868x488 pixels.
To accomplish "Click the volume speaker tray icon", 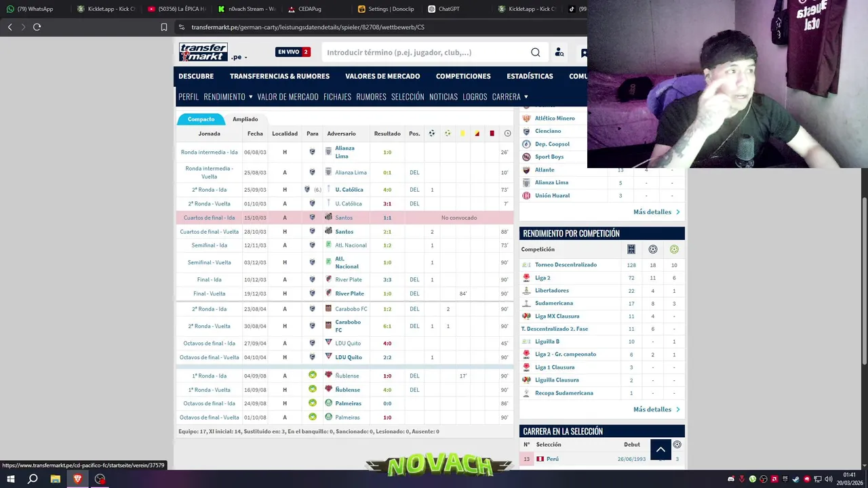I will pos(829,479).
